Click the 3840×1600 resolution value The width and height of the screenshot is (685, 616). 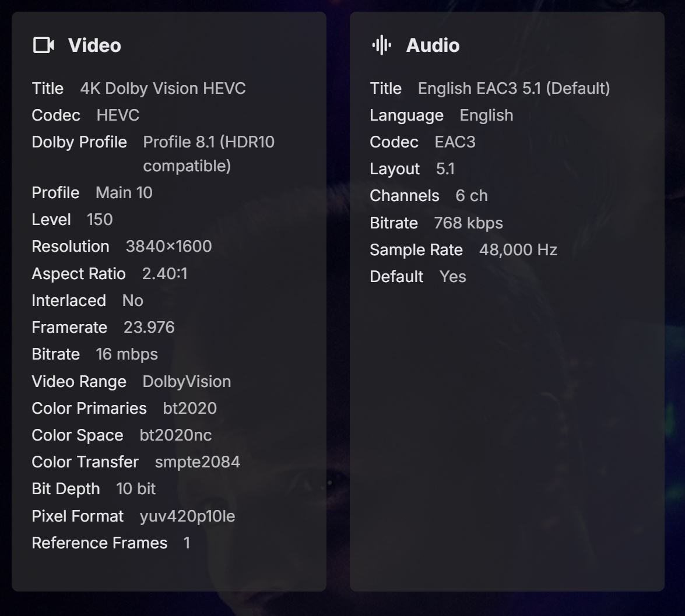(168, 247)
